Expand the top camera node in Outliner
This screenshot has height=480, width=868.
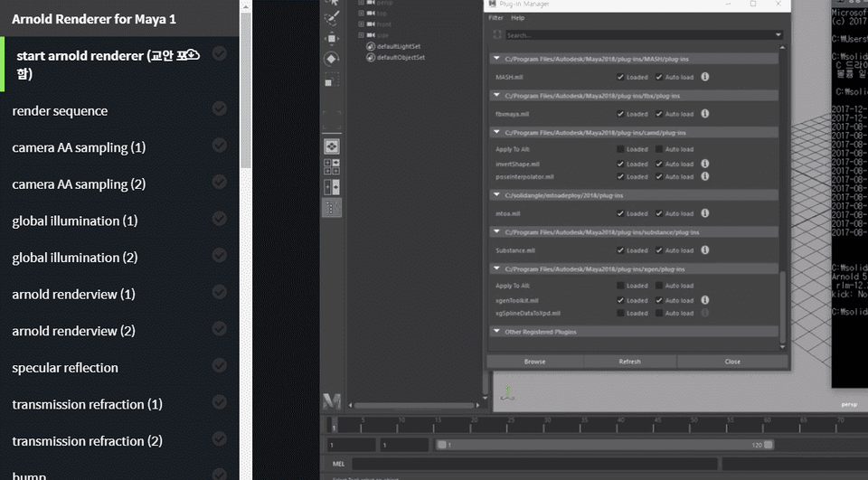coord(361,14)
